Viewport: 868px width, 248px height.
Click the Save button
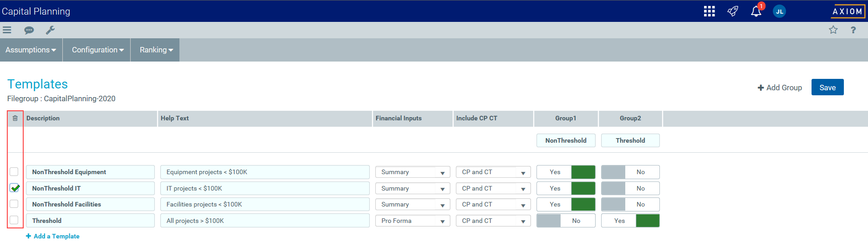827,88
